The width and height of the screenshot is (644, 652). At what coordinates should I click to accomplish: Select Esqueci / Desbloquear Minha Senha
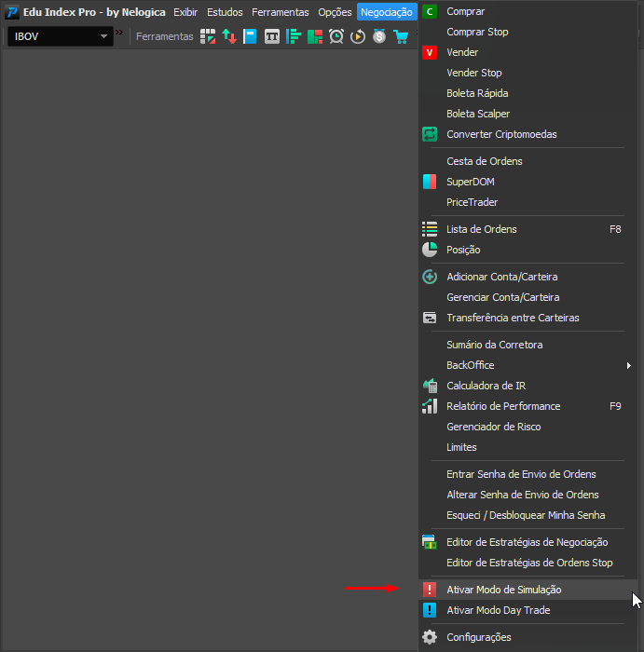point(526,515)
